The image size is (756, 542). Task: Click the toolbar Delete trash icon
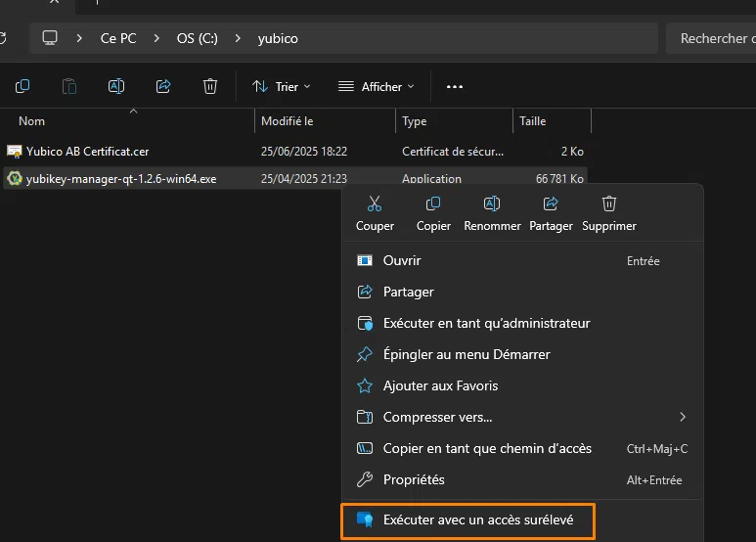click(210, 86)
